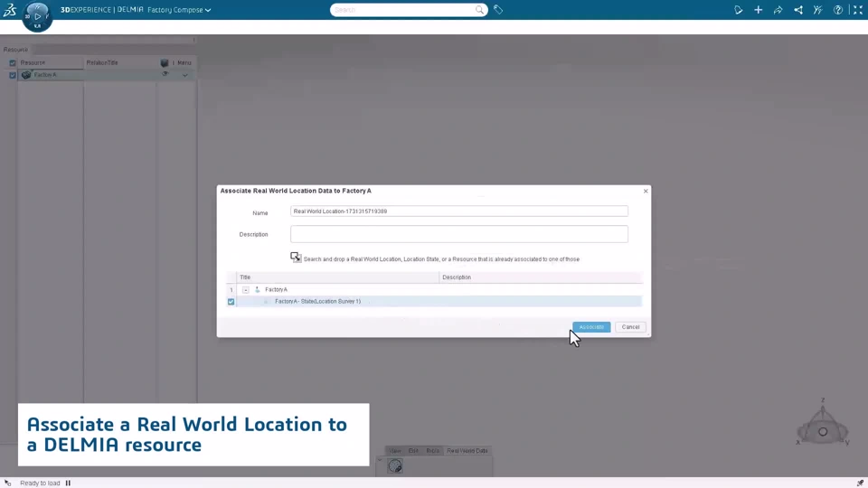The height and width of the screenshot is (488, 868).
Task: Click the communities icon left of help
Action: [x=817, y=10]
